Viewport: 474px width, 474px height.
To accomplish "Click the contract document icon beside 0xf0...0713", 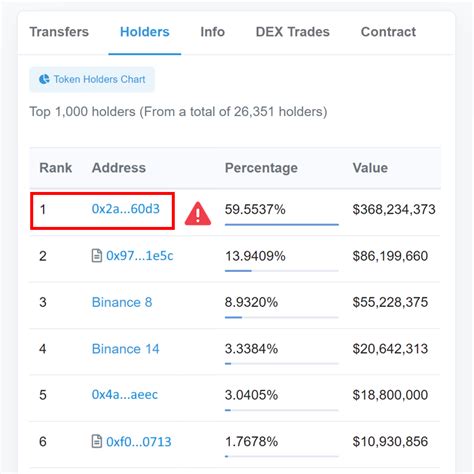I will click(97, 441).
